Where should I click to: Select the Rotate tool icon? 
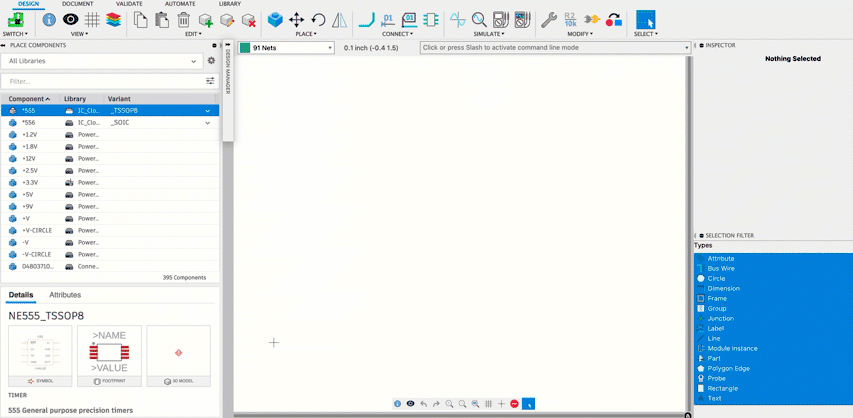click(318, 20)
